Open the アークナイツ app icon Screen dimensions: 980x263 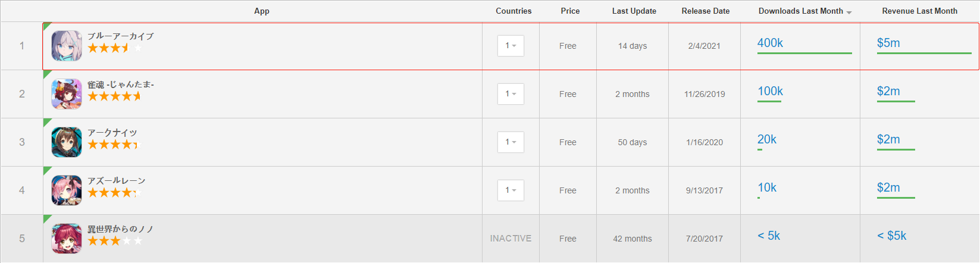coord(67,142)
